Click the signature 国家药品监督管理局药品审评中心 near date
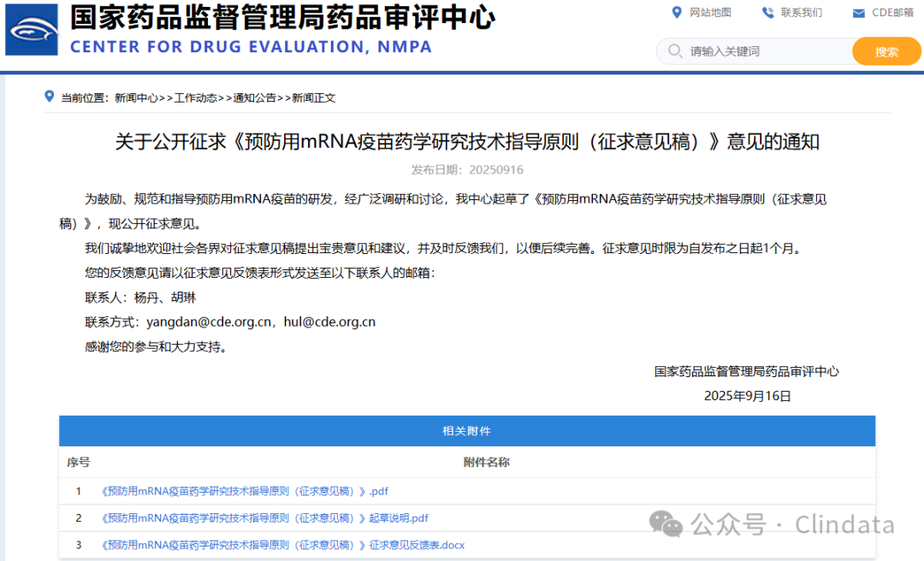The image size is (924, 561). 747,371
